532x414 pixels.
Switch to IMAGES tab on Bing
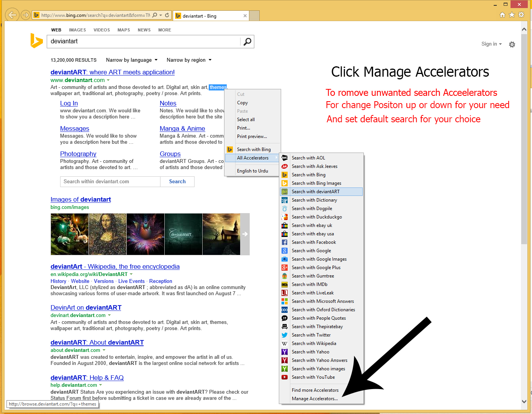pyautogui.click(x=77, y=30)
